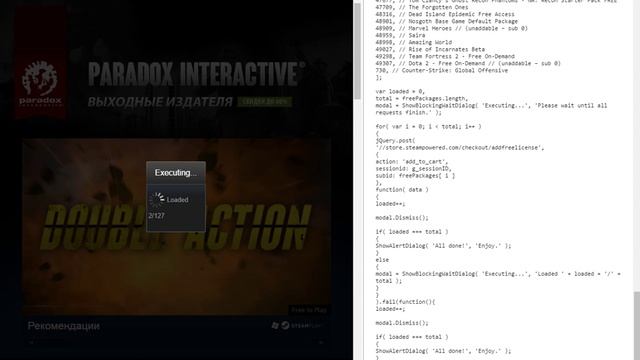Click the 'Nosgoth Base Game Default Package' line
The image size is (640, 360).
point(447,21)
